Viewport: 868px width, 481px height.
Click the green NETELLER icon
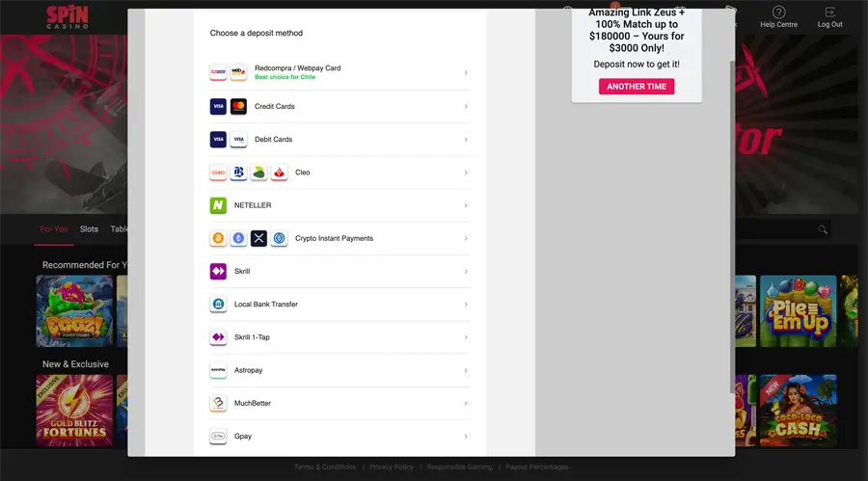coord(218,205)
